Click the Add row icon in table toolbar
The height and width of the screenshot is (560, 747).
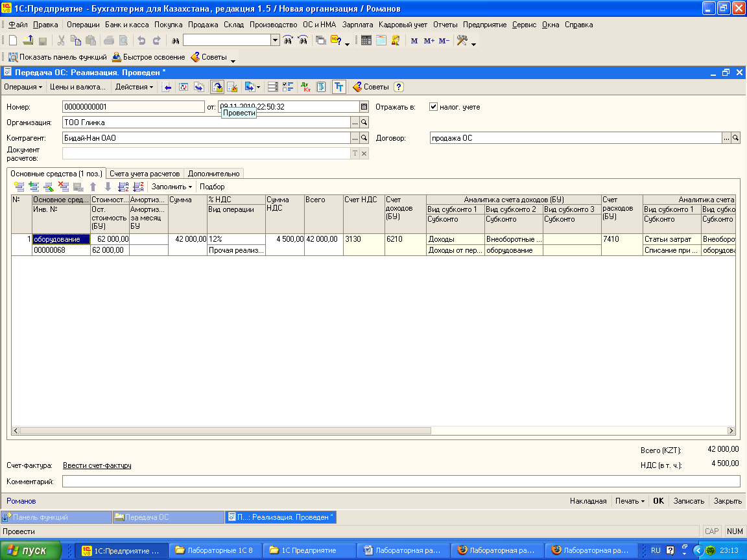[19, 187]
